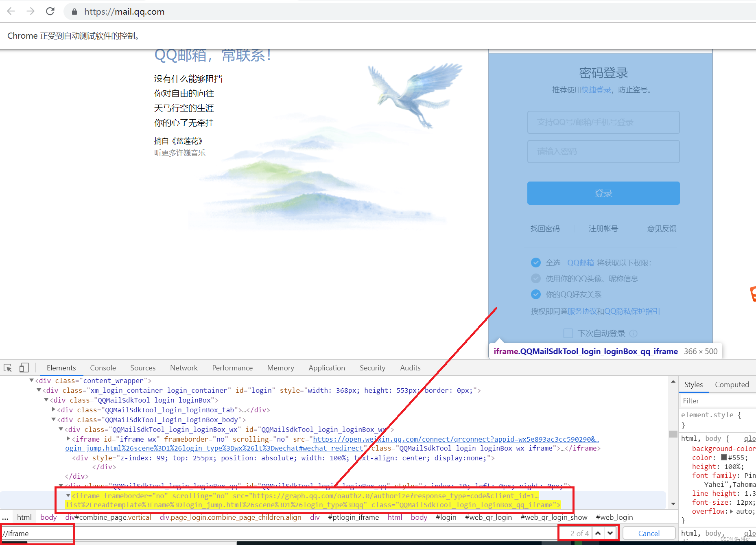Click the padlock site info icon
Screen dimensions: 756x545
pos(74,12)
